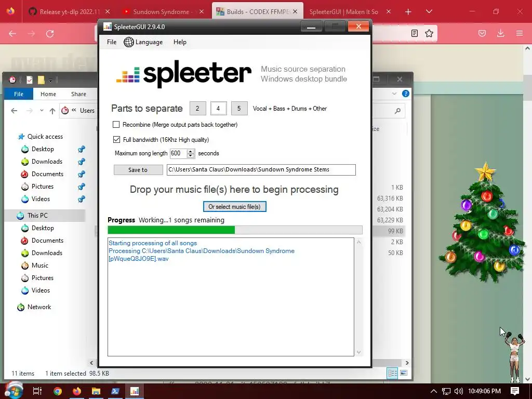Open Share tab in File Explorer
This screenshot has width=532, height=399.
tap(78, 94)
